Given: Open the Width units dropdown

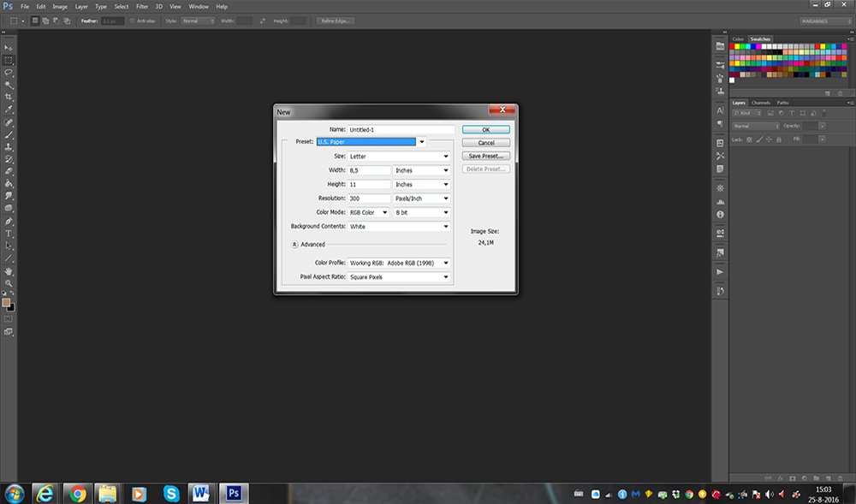Looking at the screenshot, I should 421,170.
